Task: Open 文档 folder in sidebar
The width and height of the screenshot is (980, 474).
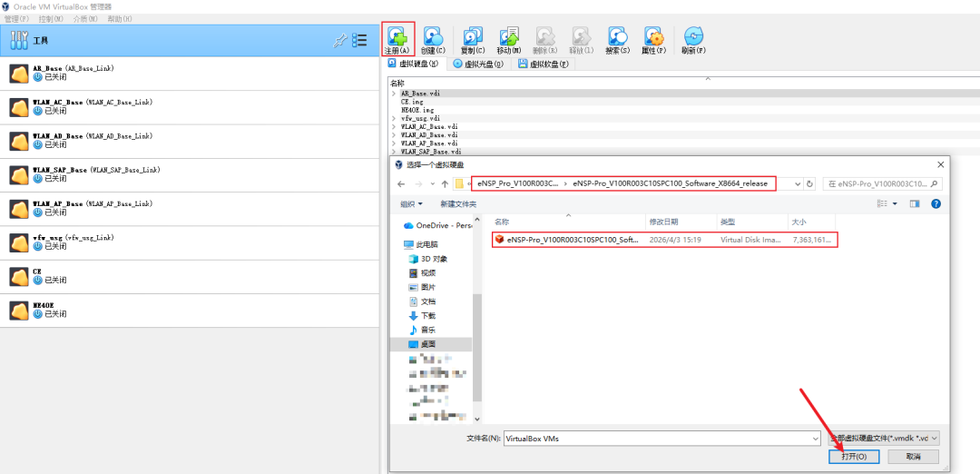Action: (x=422, y=301)
